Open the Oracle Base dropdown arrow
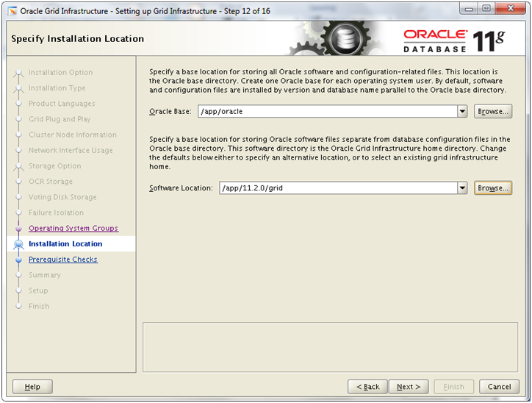Screen dimensions: 532x403 pos(462,111)
